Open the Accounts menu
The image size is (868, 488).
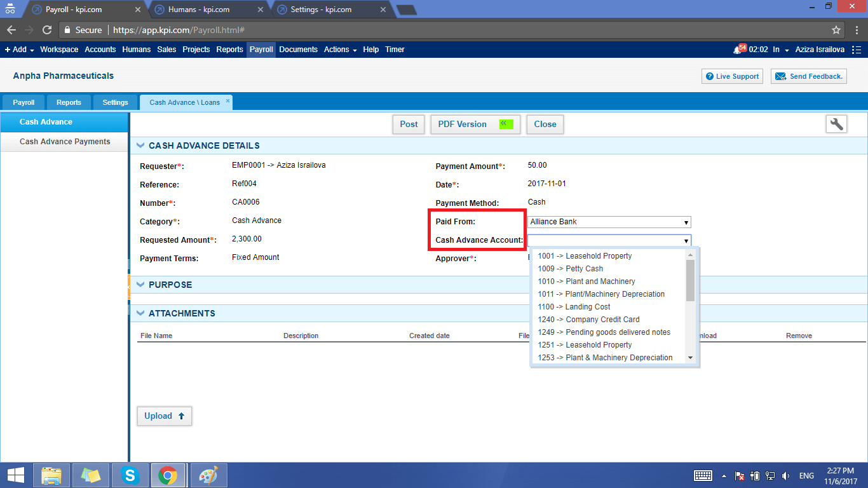tap(100, 50)
